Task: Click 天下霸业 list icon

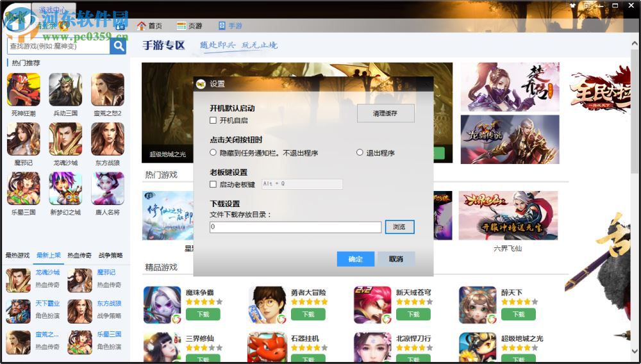Action: (18, 311)
